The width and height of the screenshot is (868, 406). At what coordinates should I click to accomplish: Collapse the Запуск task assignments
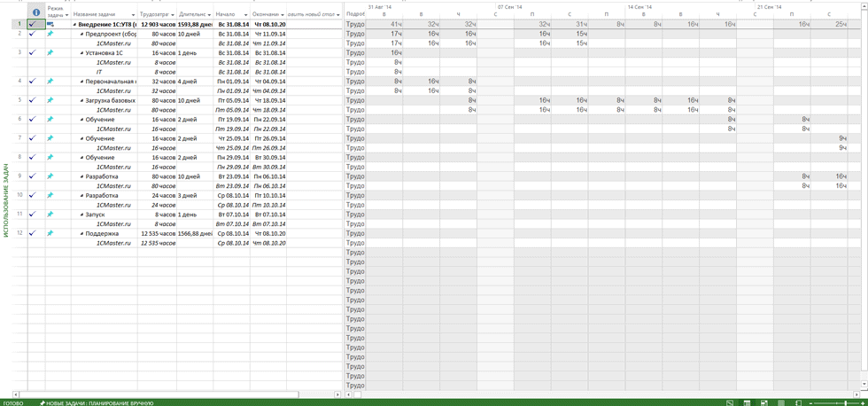pos(81,215)
